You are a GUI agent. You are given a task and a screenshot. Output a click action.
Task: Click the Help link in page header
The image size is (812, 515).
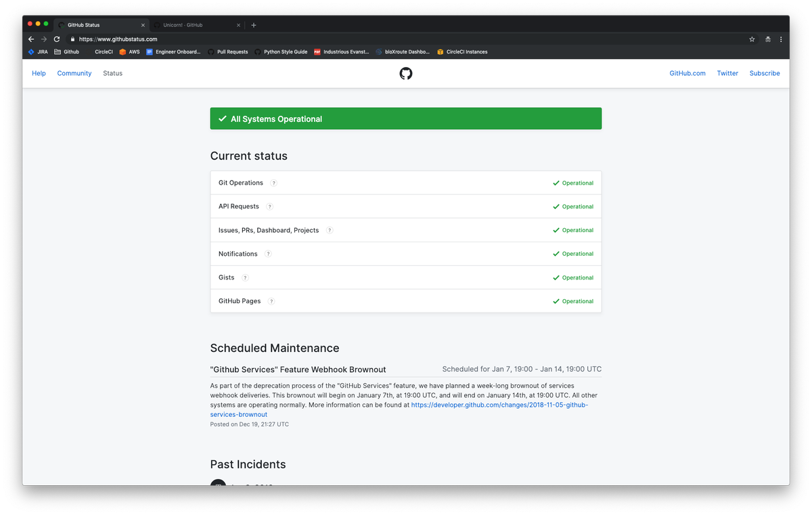tap(39, 73)
